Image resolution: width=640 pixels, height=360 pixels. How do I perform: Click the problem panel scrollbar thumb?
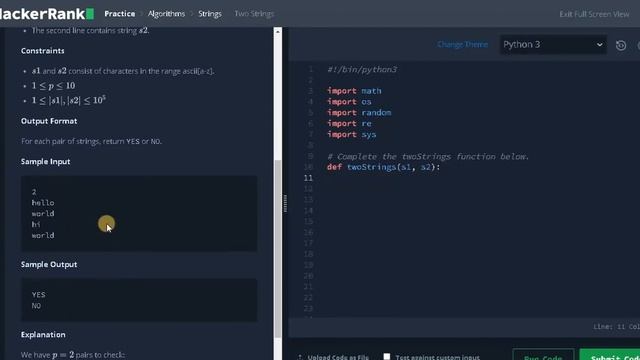pyautogui.click(x=278, y=249)
